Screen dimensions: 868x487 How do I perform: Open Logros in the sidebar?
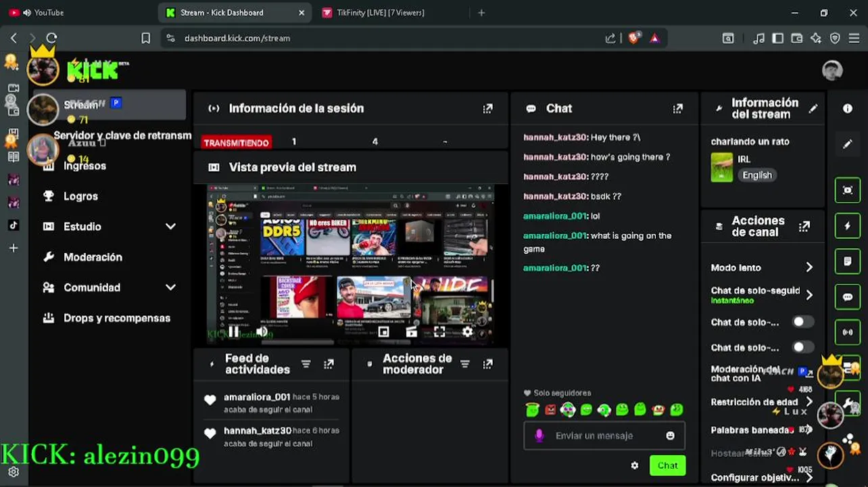(x=80, y=196)
